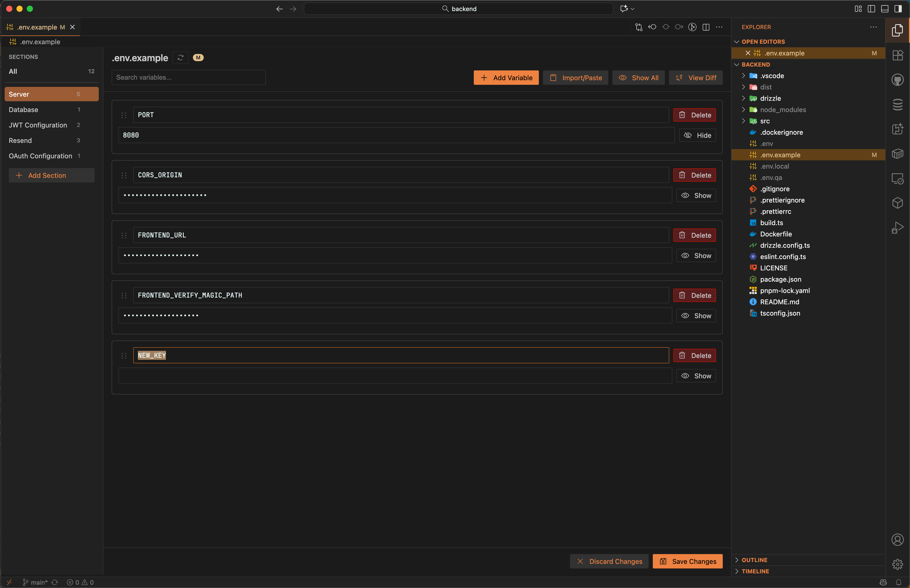Select the GitHub icon in the activity bar
Viewport: 910px width, 588px height.
tap(897, 79)
